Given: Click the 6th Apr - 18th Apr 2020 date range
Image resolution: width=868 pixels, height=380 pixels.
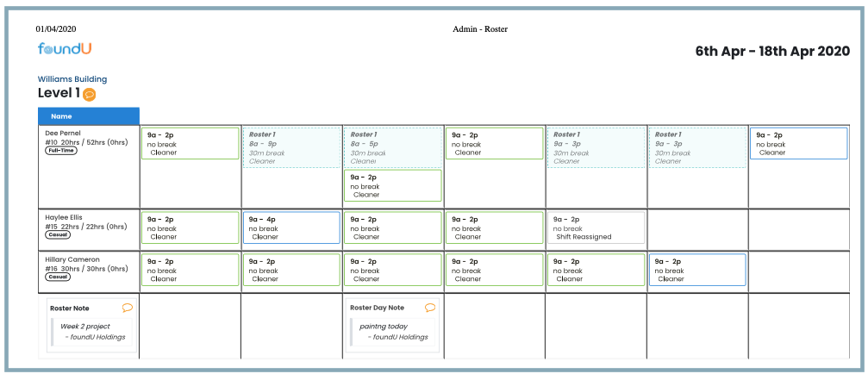Looking at the screenshot, I should point(772,51).
